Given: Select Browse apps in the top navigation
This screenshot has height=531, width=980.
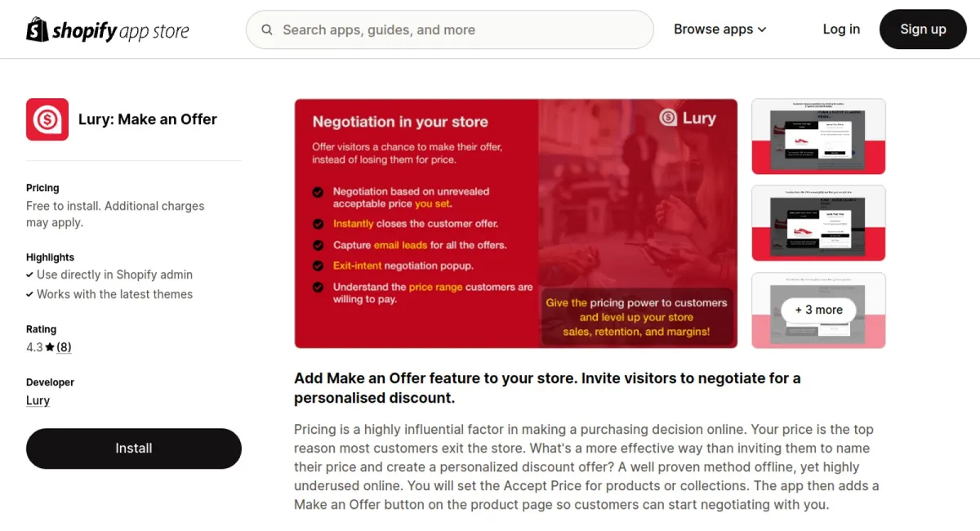Looking at the screenshot, I should pos(713,29).
